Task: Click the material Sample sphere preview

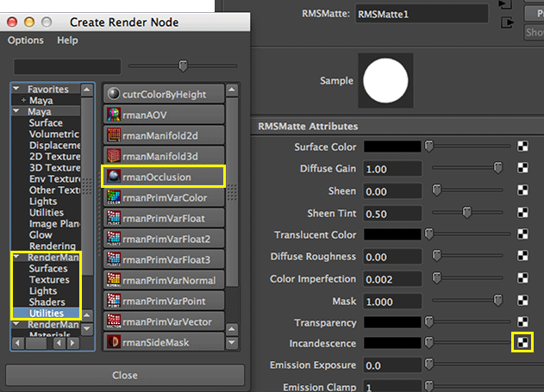Action: tap(385, 80)
